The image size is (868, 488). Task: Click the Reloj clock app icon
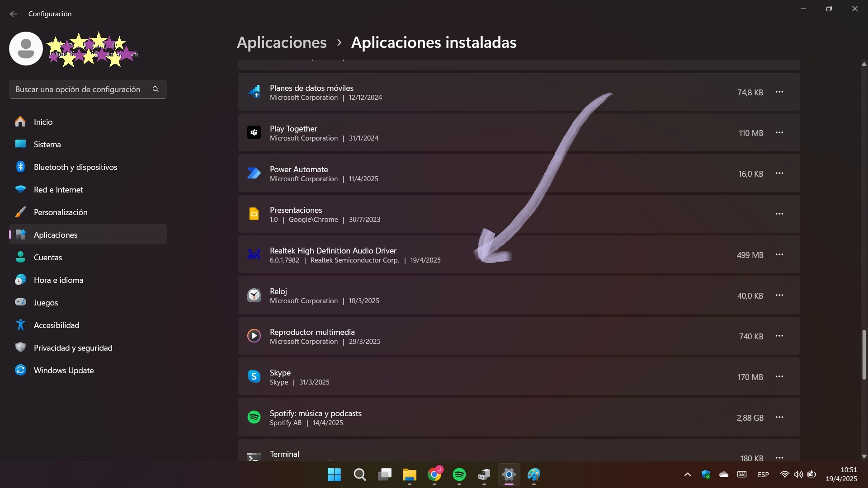(254, 296)
